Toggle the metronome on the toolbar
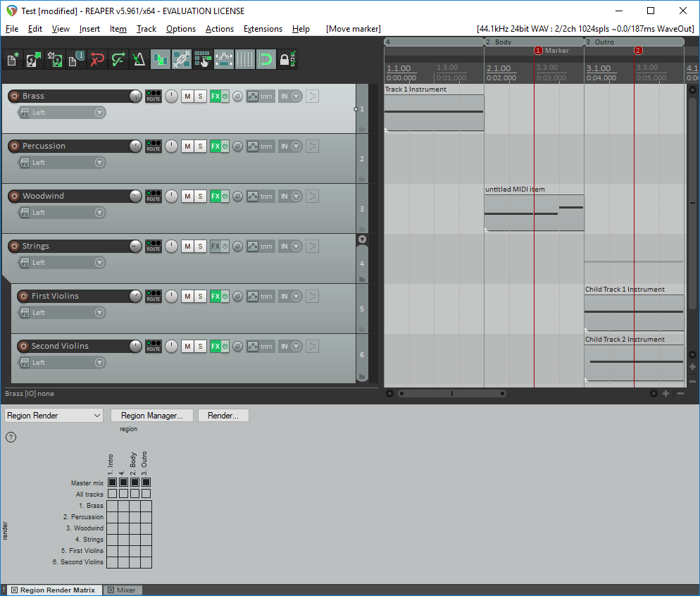 click(138, 59)
